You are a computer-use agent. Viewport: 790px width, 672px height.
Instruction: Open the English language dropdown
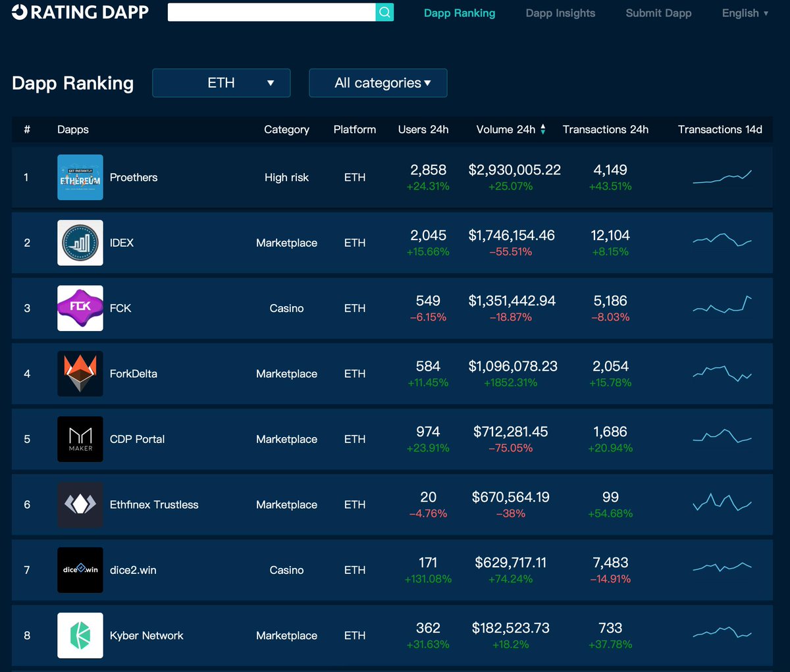745,13
